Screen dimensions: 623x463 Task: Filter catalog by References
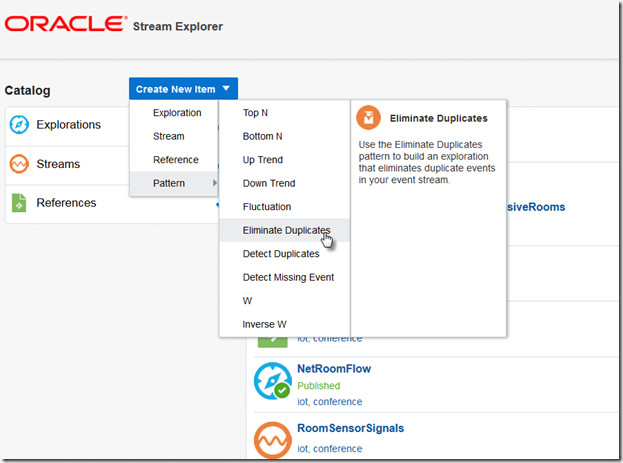point(66,203)
